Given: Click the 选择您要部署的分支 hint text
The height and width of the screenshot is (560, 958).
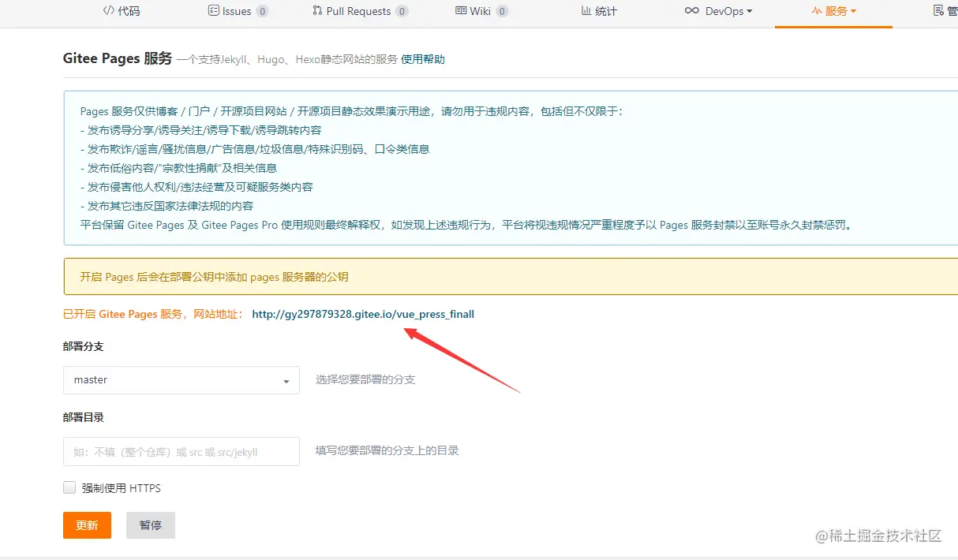Looking at the screenshot, I should click(x=365, y=379).
